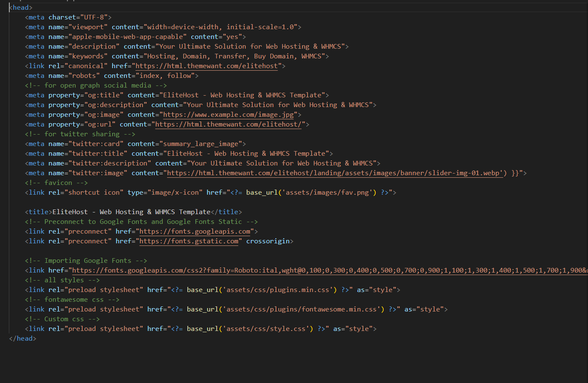
Task: Click the fav.png asset path string
Action: click(x=327, y=193)
